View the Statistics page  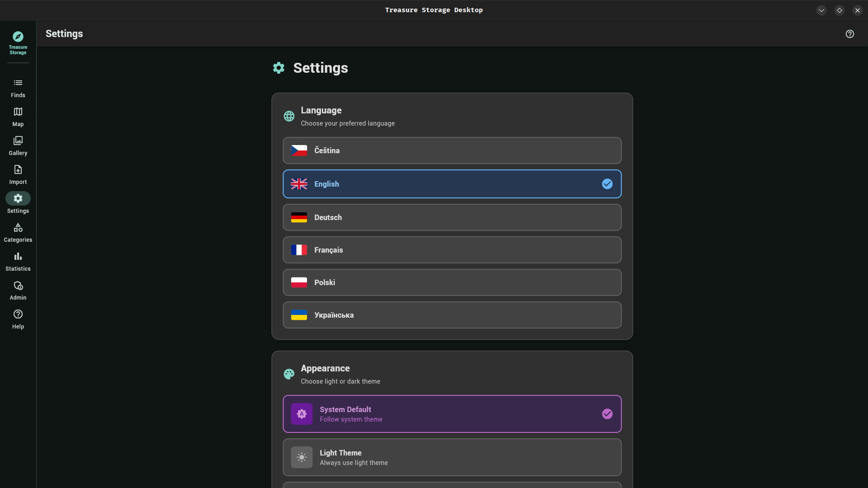18,261
